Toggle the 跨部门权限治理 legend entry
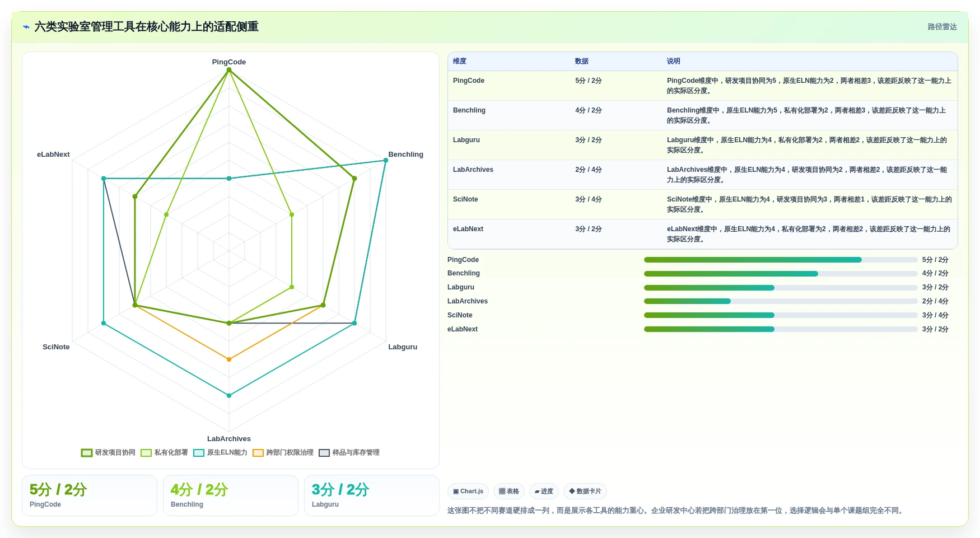Image resolution: width=980 pixels, height=538 pixels. tap(283, 452)
